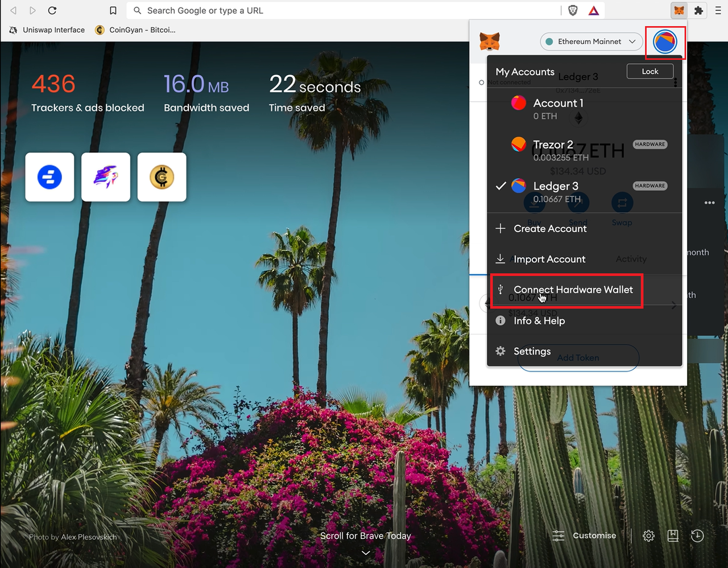Click Connect Hardware Wallet

[585, 290]
